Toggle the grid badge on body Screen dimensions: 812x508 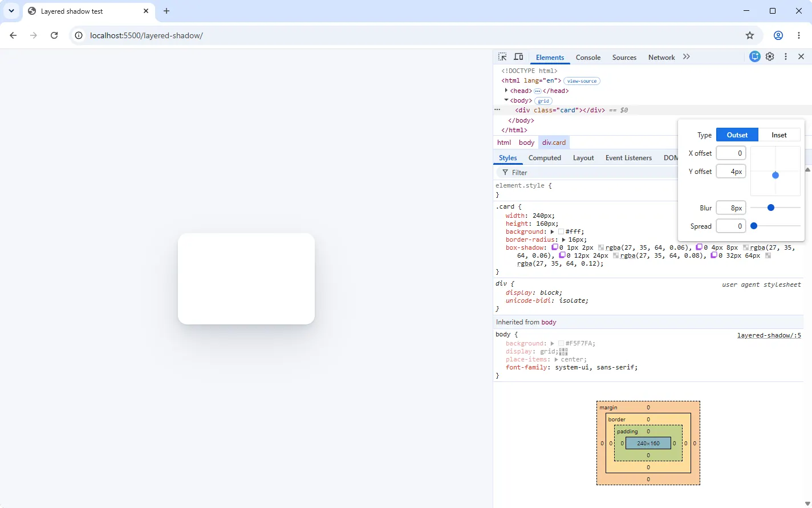(543, 101)
